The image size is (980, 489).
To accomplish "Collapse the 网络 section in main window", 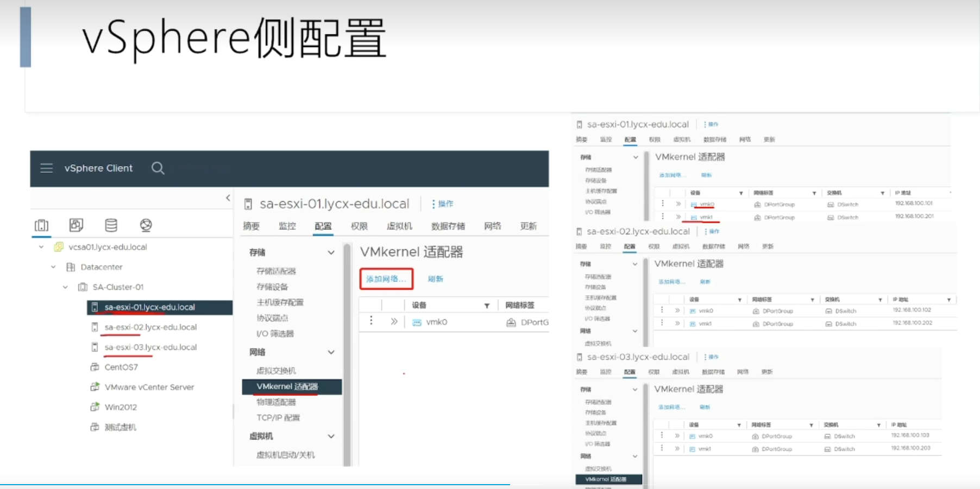I will coord(331,352).
